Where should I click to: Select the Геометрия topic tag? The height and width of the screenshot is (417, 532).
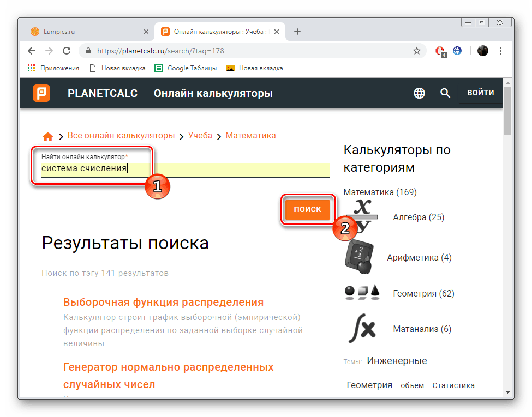(369, 385)
